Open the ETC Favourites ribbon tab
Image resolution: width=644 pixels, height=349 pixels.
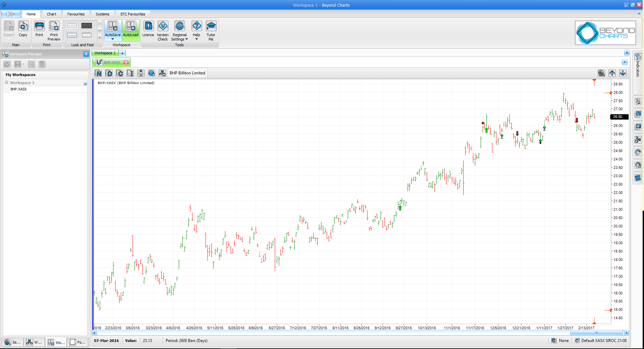133,14
